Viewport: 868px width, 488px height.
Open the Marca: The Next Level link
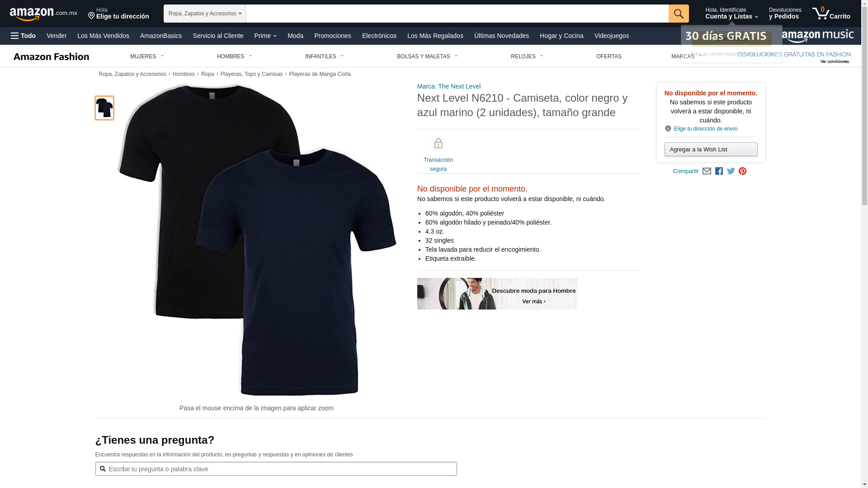(x=449, y=86)
